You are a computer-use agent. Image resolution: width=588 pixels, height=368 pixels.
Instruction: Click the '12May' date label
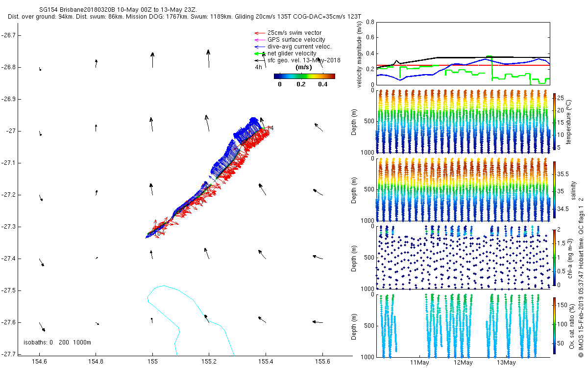click(463, 363)
